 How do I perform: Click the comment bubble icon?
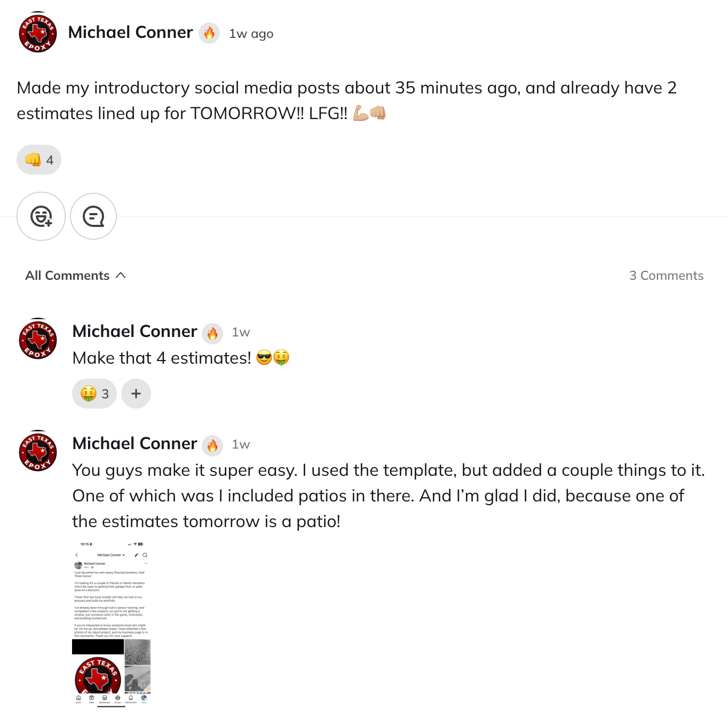coord(93,216)
